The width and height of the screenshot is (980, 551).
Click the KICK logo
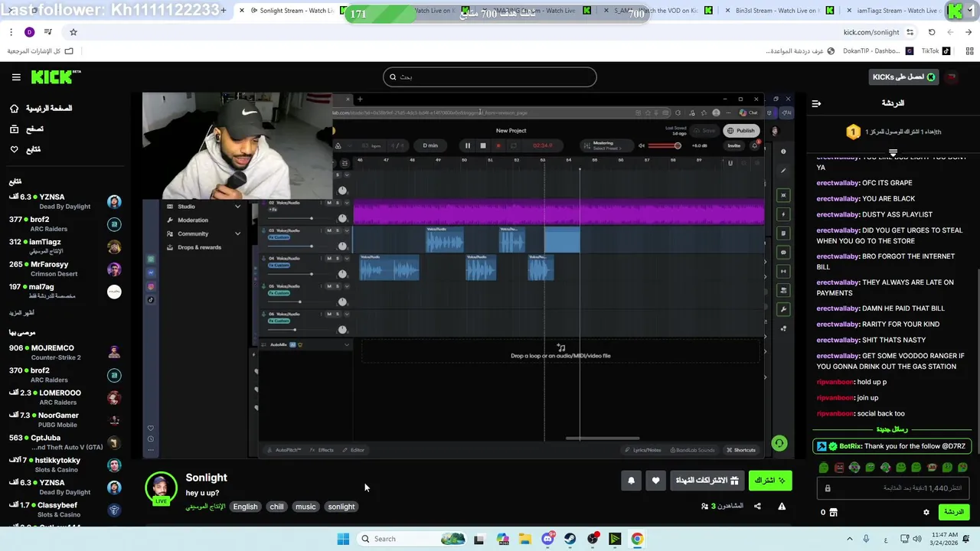click(55, 77)
